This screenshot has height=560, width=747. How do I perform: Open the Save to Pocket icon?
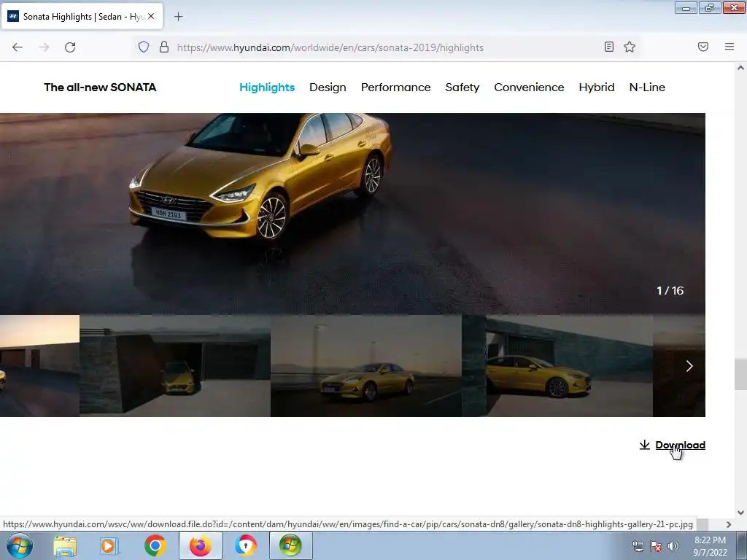(703, 47)
